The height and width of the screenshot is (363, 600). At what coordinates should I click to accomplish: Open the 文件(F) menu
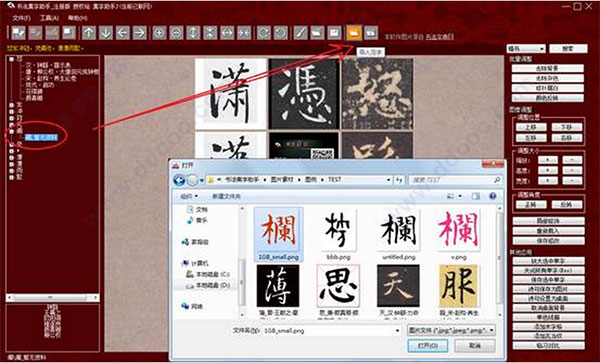21,18
